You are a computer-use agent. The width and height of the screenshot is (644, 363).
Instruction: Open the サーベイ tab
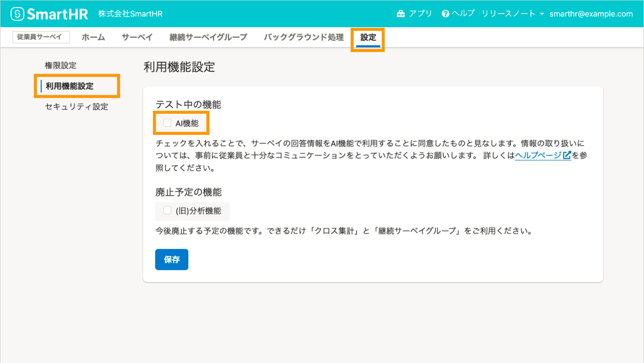click(137, 37)
